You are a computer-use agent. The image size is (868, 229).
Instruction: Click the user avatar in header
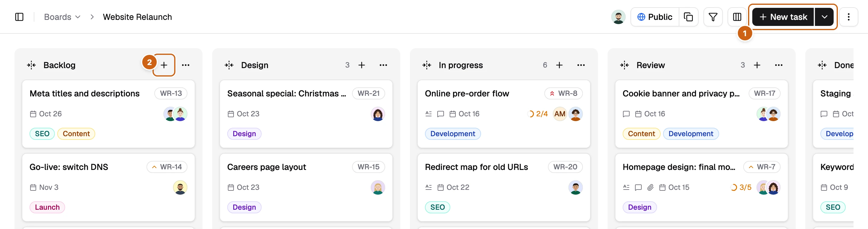click(x=618, y=17)
